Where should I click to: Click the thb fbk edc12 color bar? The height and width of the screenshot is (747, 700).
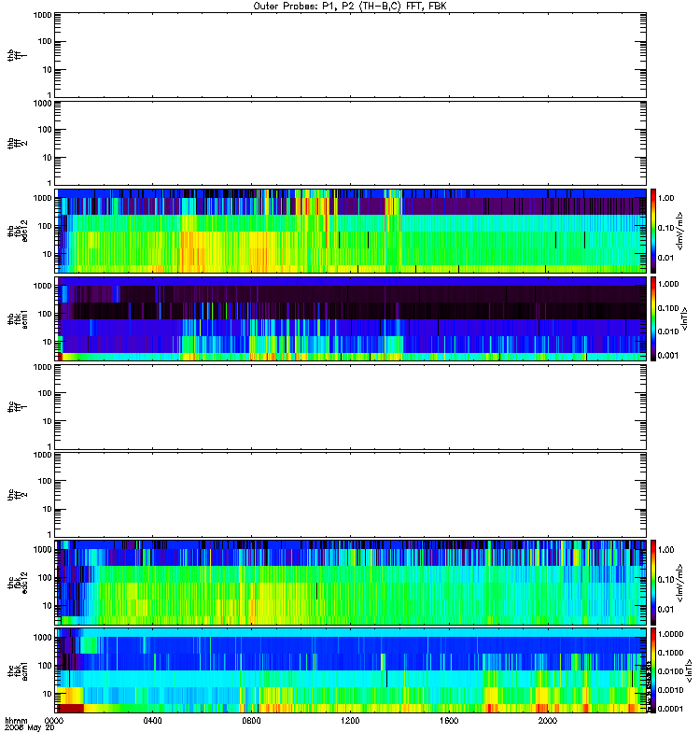click(653, 231)
